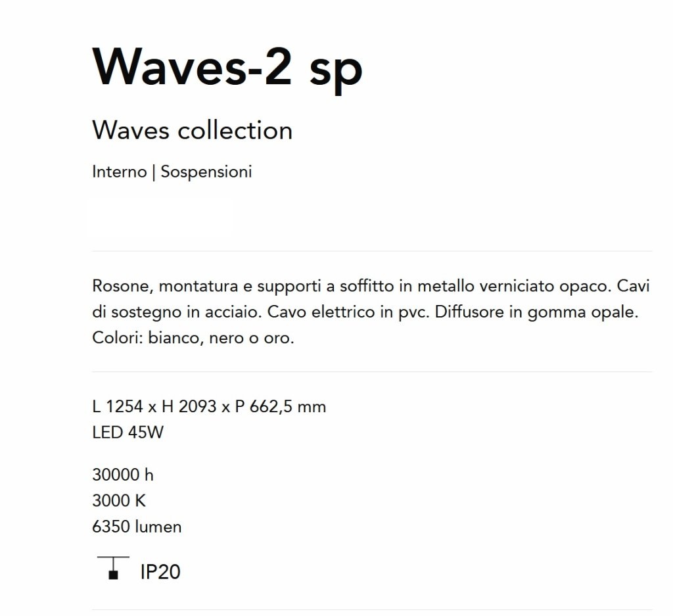Click the suspension lamp mounting icon
The width and height of the screenshot is (673, 616).
pos(113,568)
